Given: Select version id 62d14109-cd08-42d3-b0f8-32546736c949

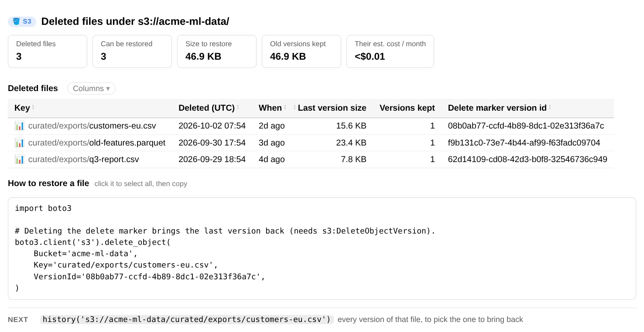Looking at the screenshot, I should (x=528, y=159).
